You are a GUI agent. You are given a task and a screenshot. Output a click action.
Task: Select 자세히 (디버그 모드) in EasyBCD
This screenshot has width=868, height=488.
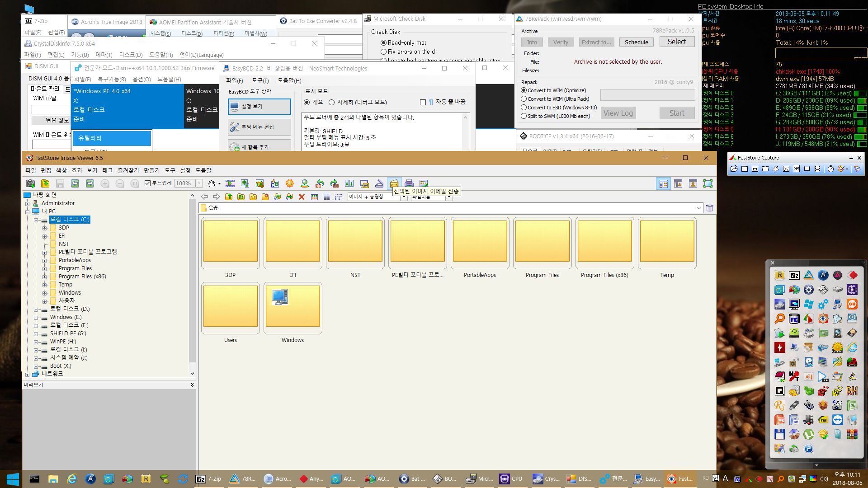click(x=331, y=102)
